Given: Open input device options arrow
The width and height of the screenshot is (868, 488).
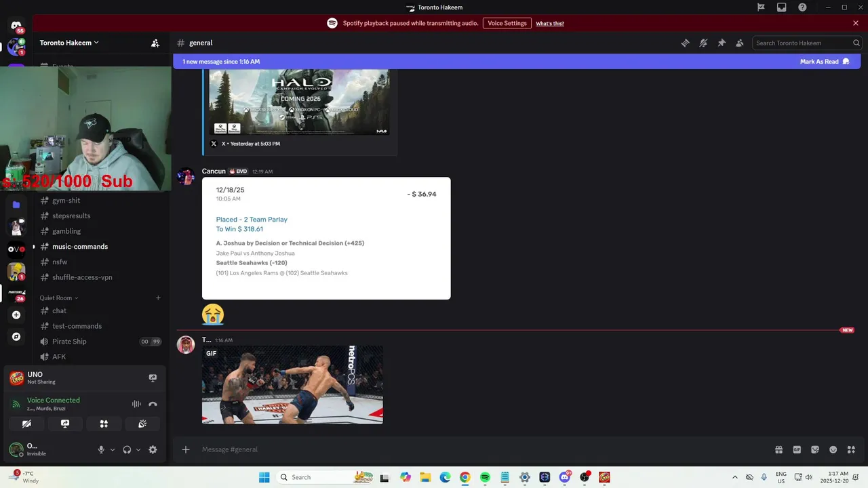Looking at the screenshot, I should click(x=113, y=449).
